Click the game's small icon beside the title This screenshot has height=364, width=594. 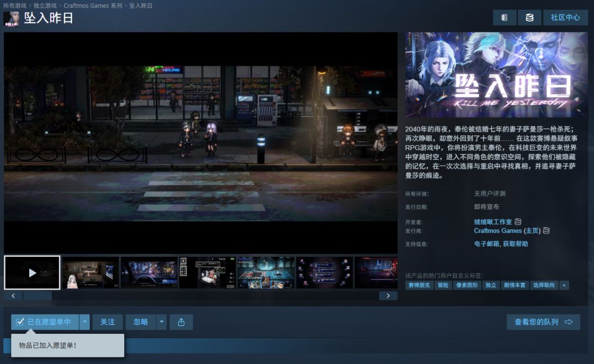(x=12, y=19)
